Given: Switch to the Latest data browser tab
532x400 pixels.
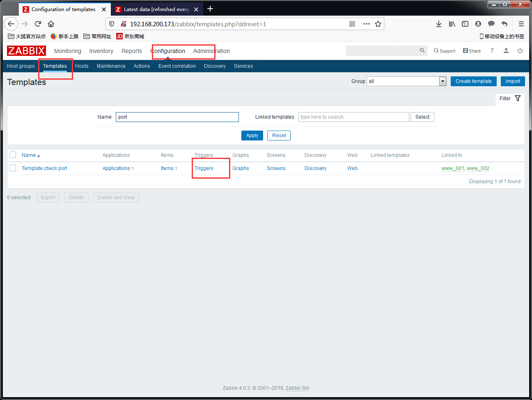Looking at the screenshot, I should 156,9.
